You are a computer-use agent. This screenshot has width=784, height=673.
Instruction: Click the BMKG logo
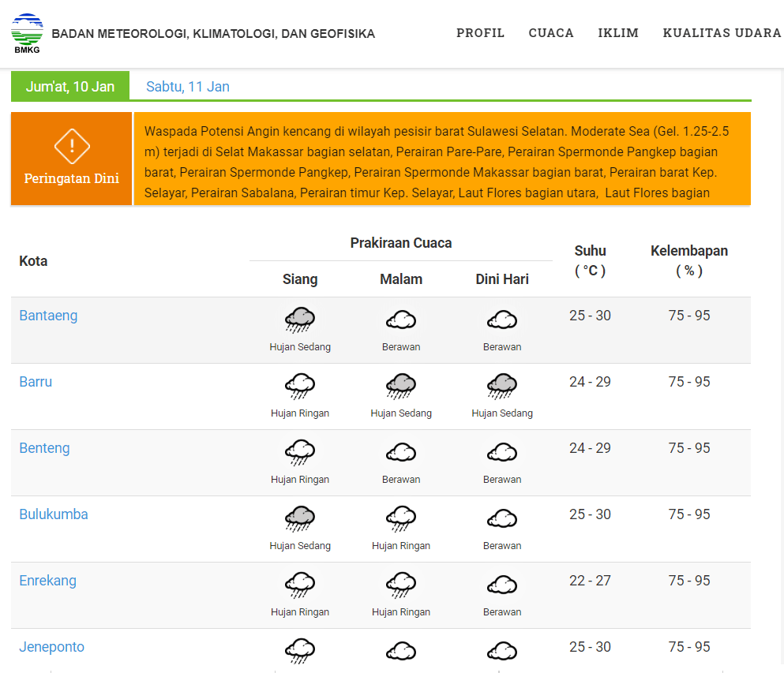tap(27, 33)
